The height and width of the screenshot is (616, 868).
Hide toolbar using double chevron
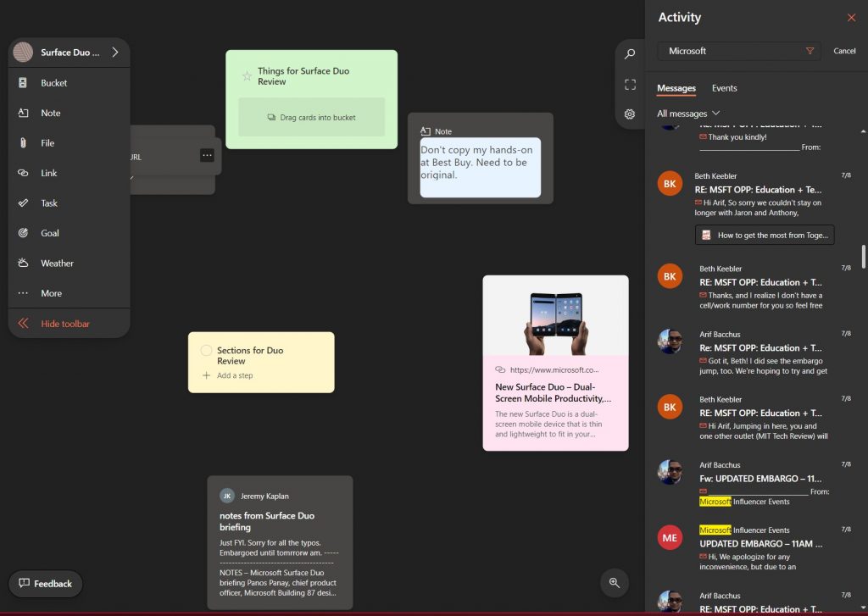(23, 324)
